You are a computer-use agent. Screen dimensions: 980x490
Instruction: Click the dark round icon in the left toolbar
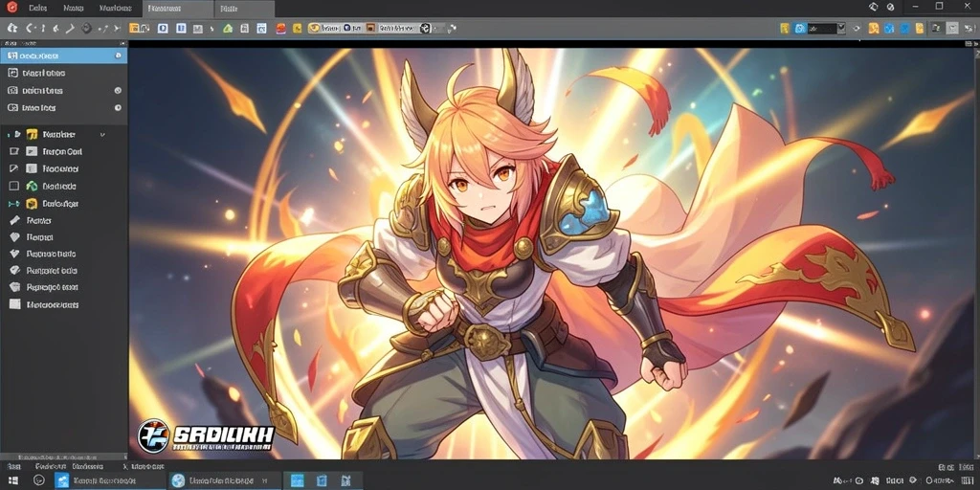[x=86, y=28]
